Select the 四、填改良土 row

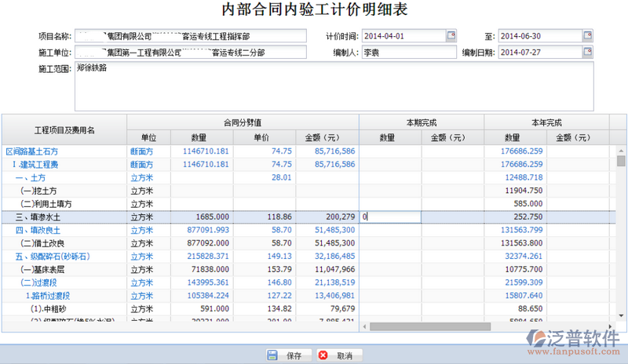[x=38, y=230]
